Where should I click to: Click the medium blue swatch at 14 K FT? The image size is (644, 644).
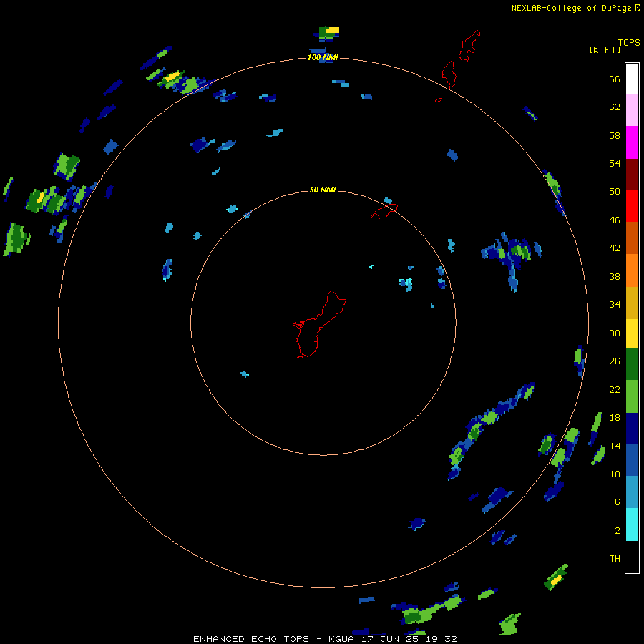pyautogui.click(x=632, y=460)
